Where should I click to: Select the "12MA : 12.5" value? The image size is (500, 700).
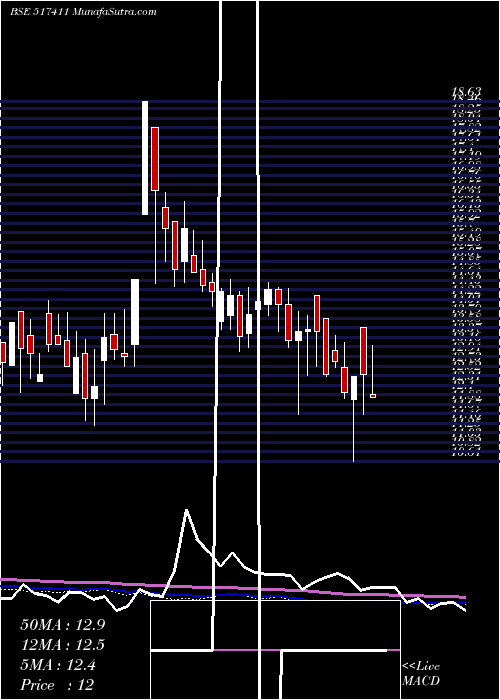coord(62,645)
